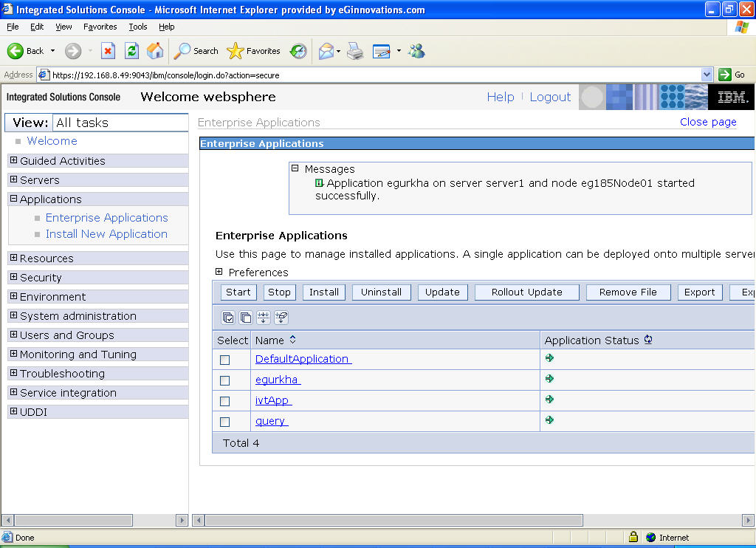Click the Show Filter View icon
The height and width of the screenshot is (548, 756).
coord(264,318)
